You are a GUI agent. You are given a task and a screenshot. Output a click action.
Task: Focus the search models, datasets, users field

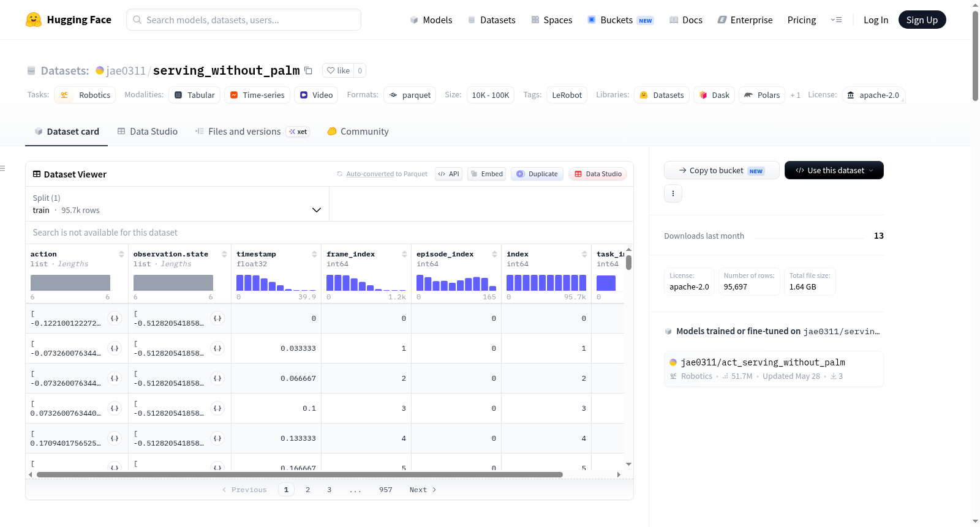coord(244,20)
